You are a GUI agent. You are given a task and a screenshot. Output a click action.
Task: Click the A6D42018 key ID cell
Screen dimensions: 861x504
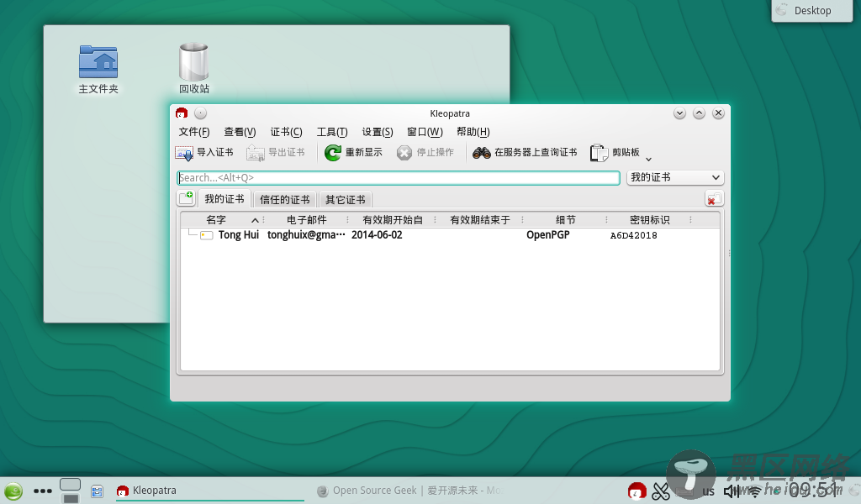(x=634, y=236)
